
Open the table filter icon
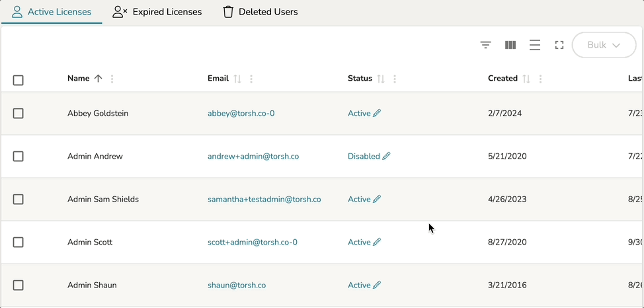(x=485, y=45)
